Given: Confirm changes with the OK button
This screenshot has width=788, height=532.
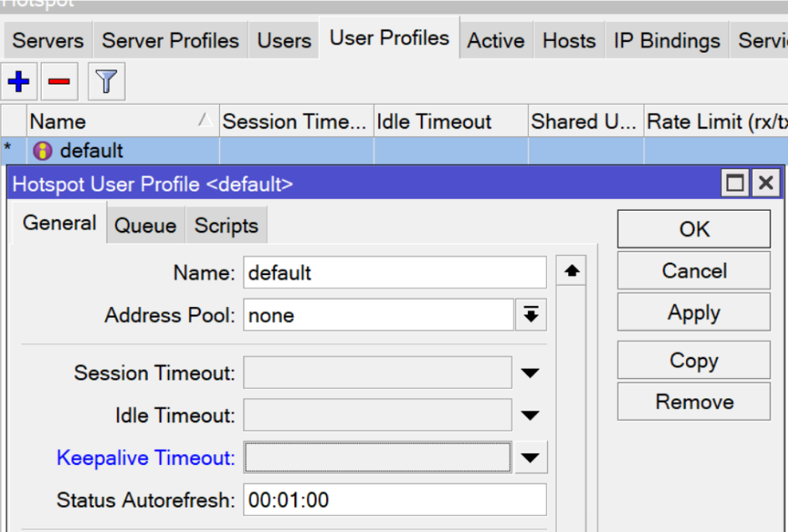Looking at the screenshot, I should point(693,228).
